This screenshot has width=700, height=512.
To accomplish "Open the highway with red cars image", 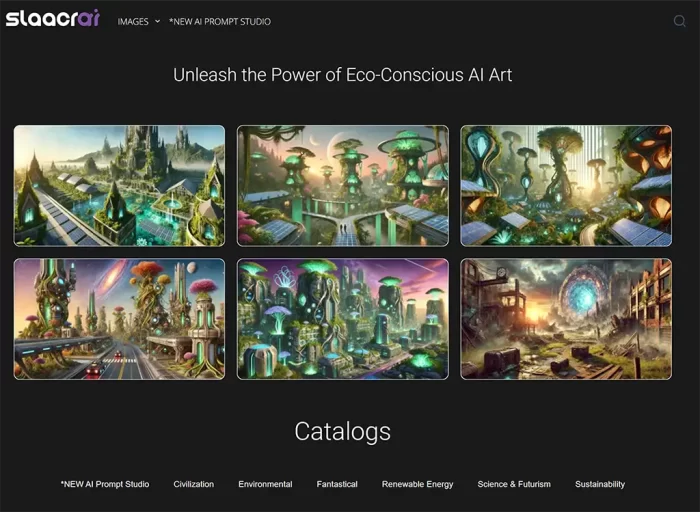I will [119, 319].
